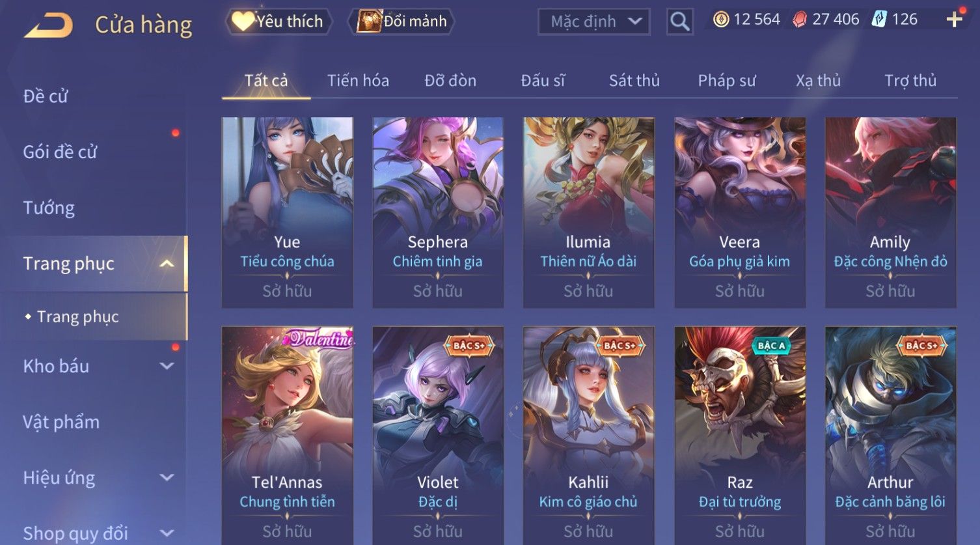Expand the Hiệu ứng sidebar section
The image size is (980, 545).
pos(167,477)
